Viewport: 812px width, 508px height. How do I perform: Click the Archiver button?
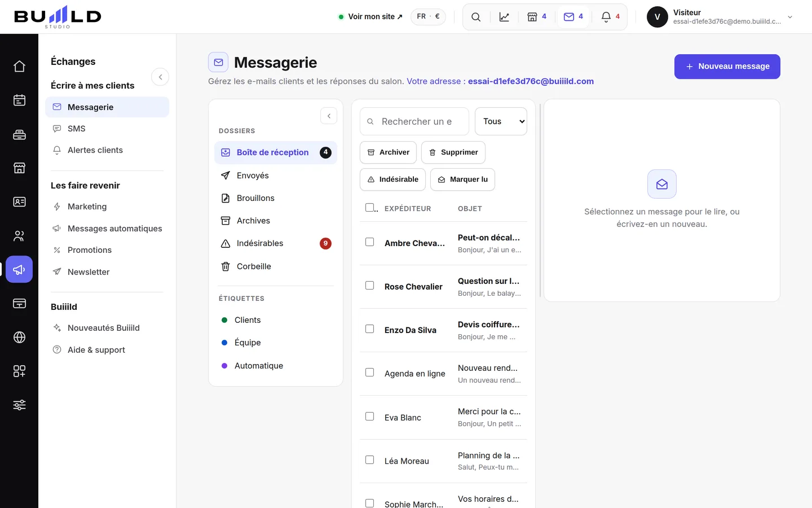388,152
